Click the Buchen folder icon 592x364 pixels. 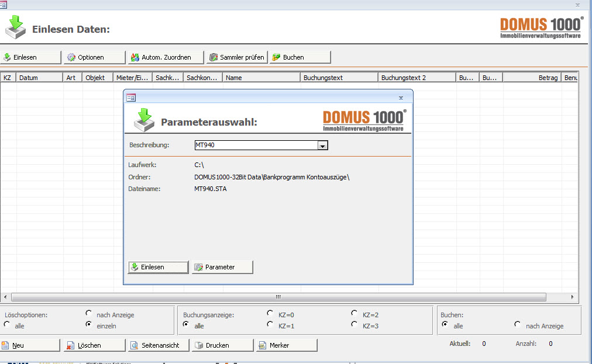(276, 57)
